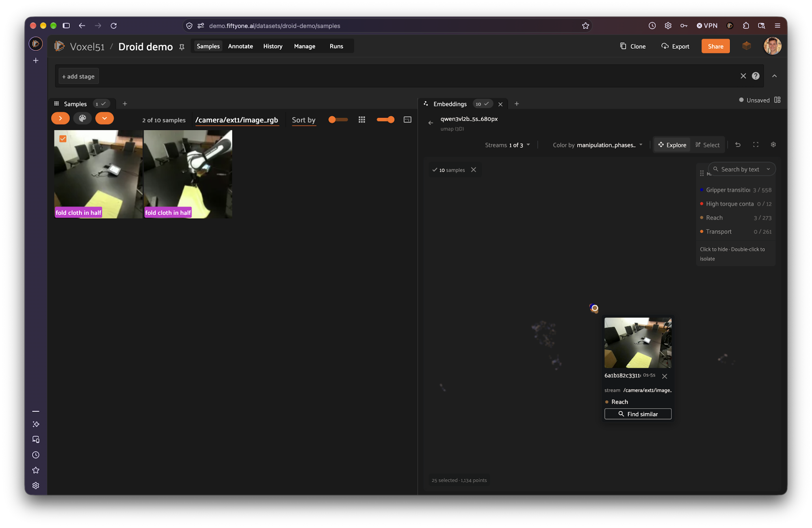Click Find similar in the point popup

coord(637,414)
